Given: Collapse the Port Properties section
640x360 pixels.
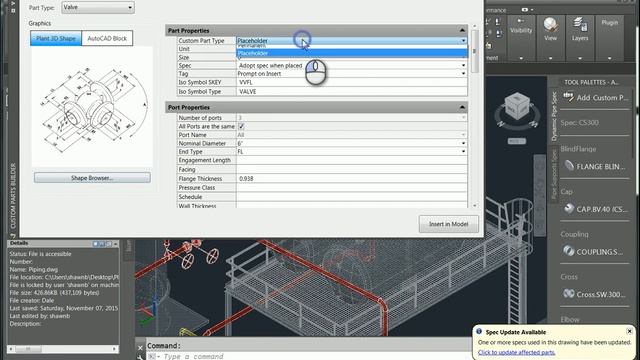Looking at the screenshot, I should pyautogui.click(x=462, y=107).
